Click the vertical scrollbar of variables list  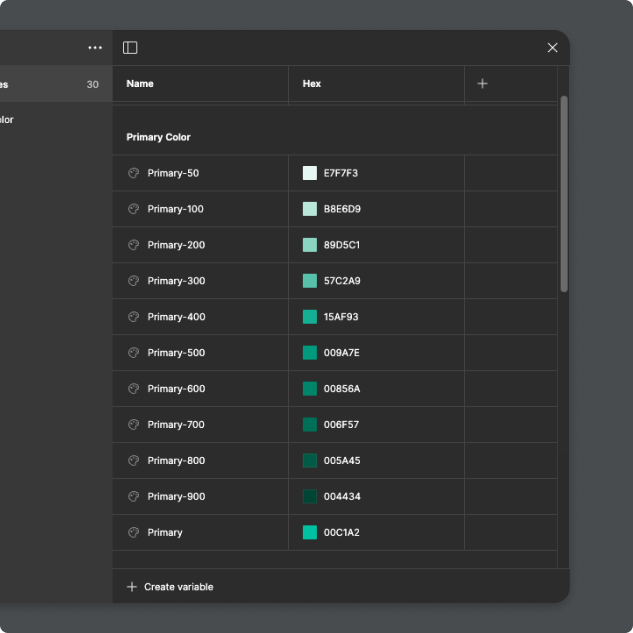pos(563,195)
